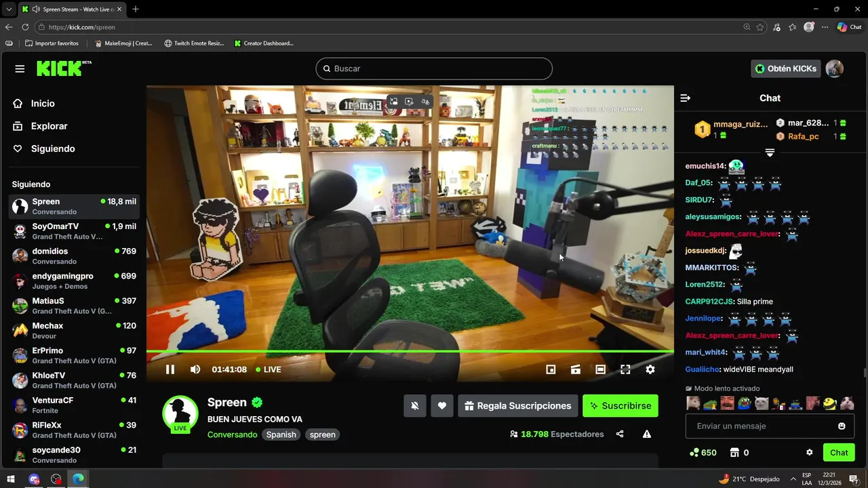Viewport: 868px width, 488px height.
Task: Click the Obtén KICKs button
Action: 786,68
